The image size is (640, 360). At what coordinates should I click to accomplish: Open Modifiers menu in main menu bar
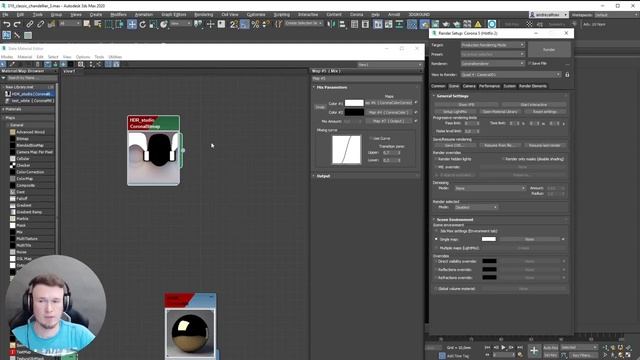click(x=118, y=15)
